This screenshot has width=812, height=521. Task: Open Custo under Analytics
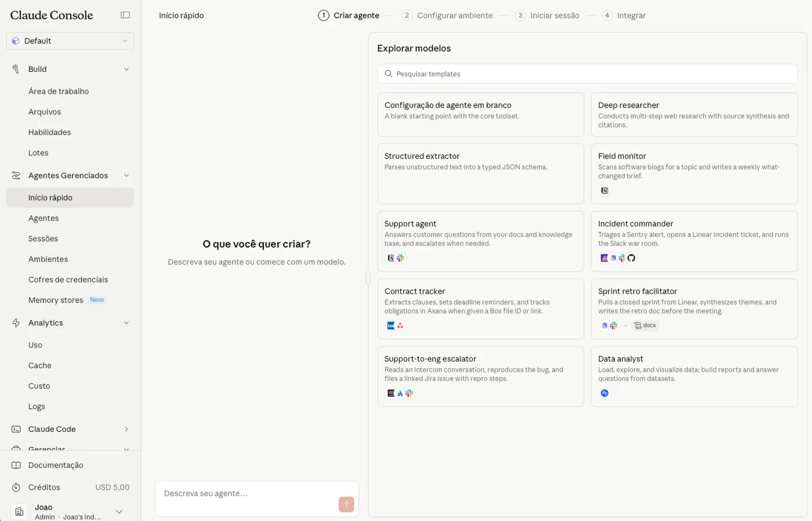[x=70, y=386]
